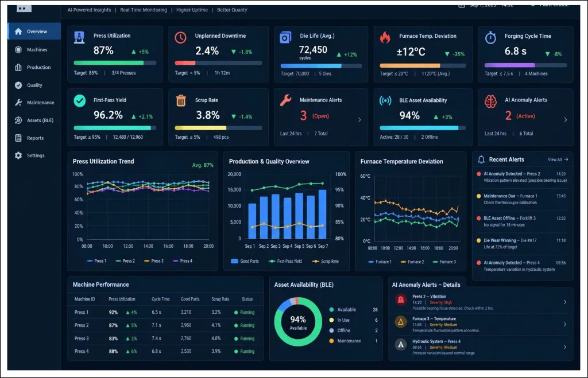Click the Sep 7 bar in production chart
This screenshot has width=588, height=378.
[x=323, y=215]
